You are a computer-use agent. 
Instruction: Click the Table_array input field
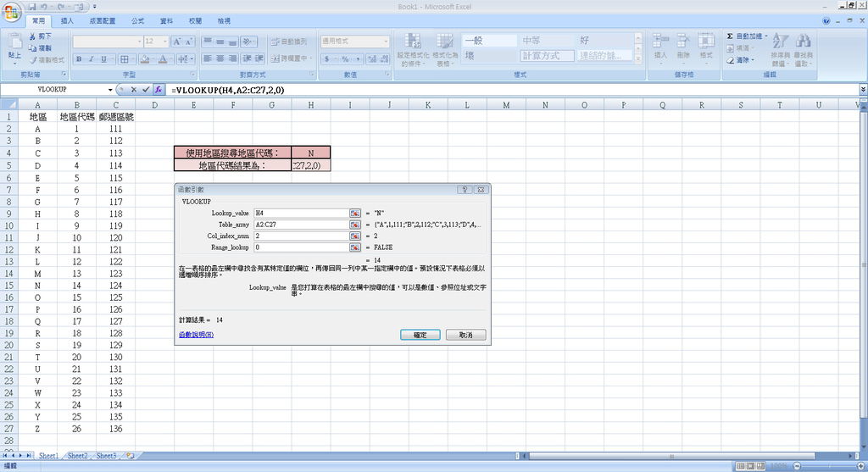pyautogui.click(x=301, y=225)
